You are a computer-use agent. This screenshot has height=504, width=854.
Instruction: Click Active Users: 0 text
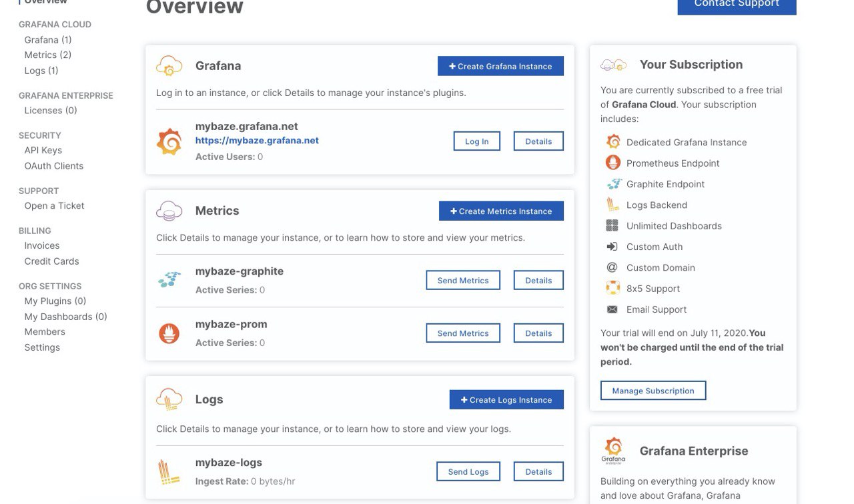[x=229, y=157]
